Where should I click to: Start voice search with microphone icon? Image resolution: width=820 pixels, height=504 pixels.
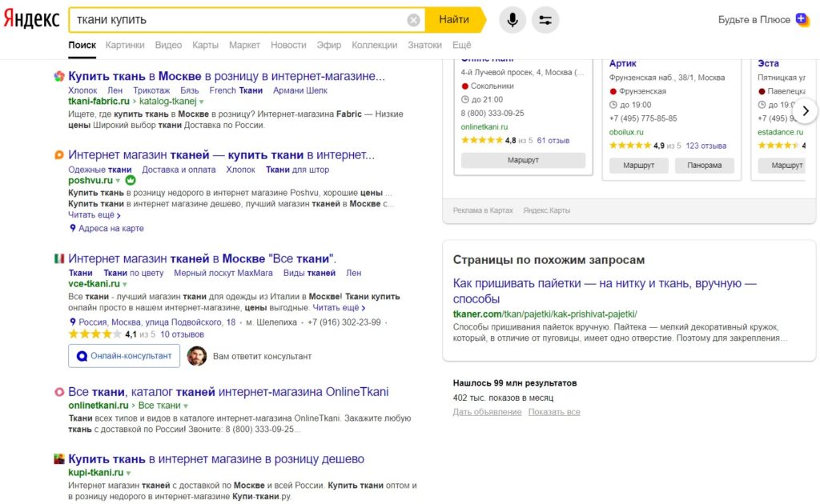pyautogui.click(x=512, y=20)
